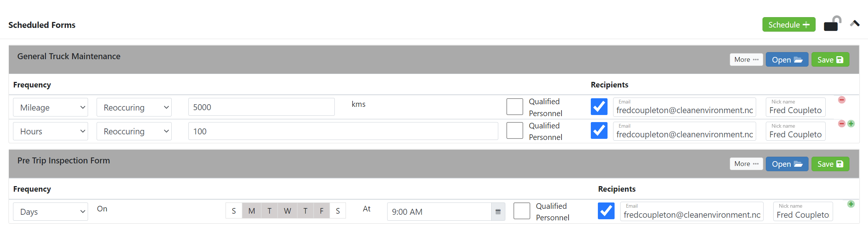Collapse the Scheduled Forms section chevron

855,23
